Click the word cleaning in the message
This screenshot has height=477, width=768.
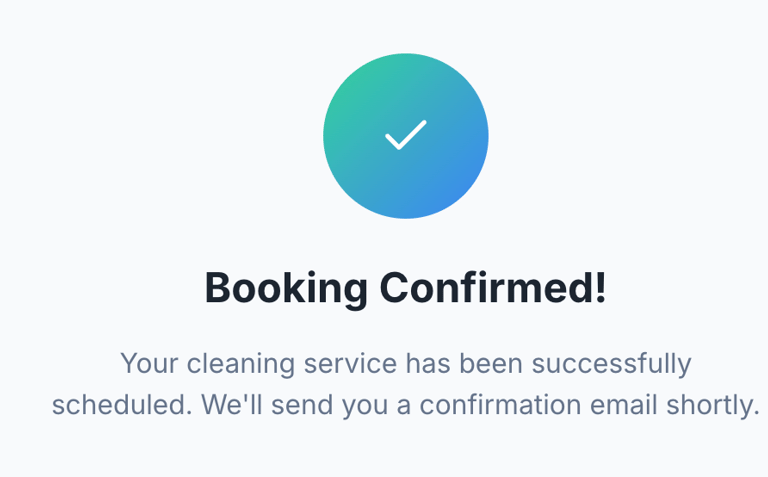(x=240, y=364)
